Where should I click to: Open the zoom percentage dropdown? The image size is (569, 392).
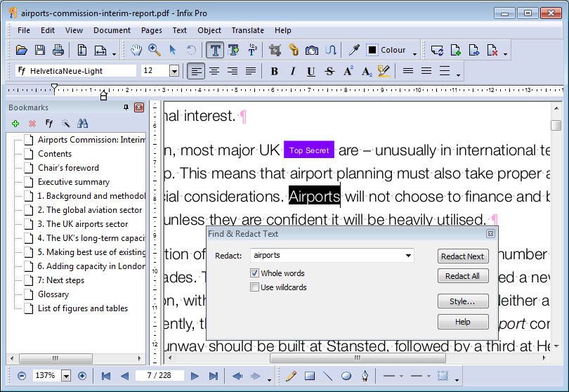click(66, 376)
